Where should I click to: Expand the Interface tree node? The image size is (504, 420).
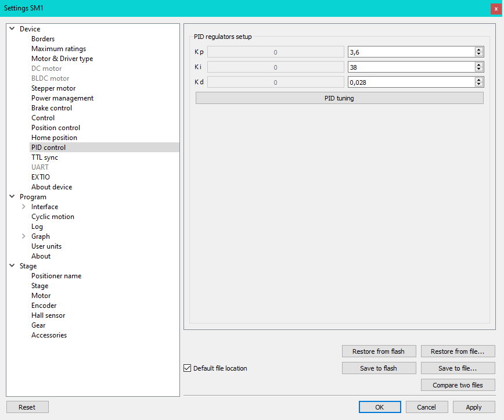pyautogui.click(x=23, y=207)
